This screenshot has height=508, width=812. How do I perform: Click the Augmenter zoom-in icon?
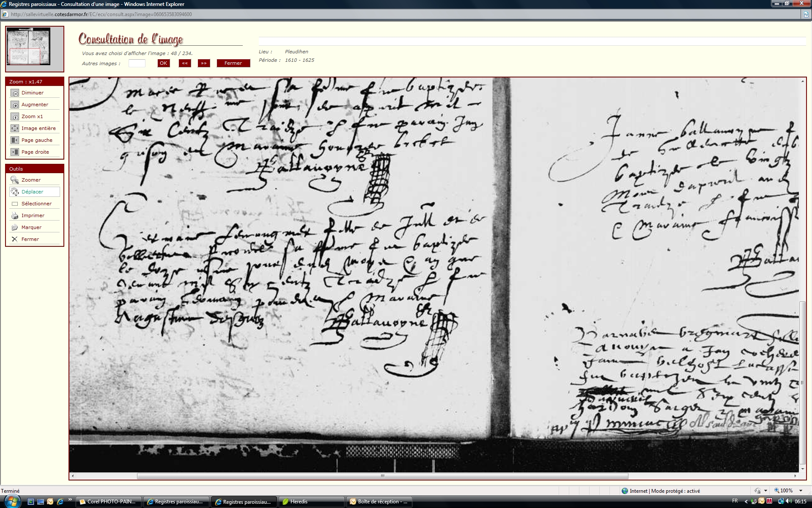[x=15, y=105]
